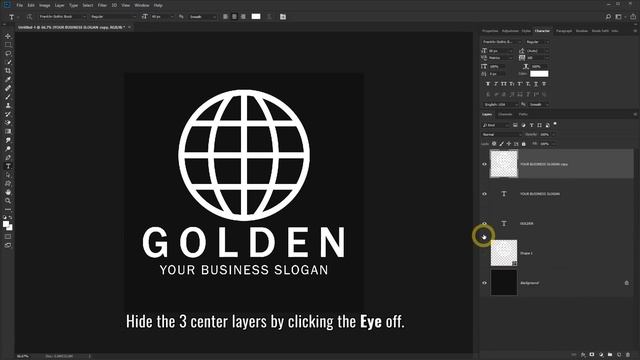Click the Create new group folder icon
This screenshot has width=640, height=360.
click(x=610, y=355)
